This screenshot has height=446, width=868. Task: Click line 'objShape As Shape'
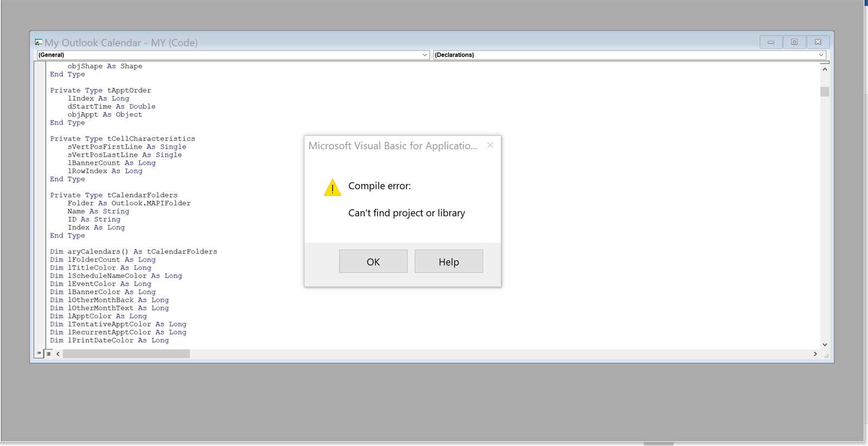click(x=105, y=66)
